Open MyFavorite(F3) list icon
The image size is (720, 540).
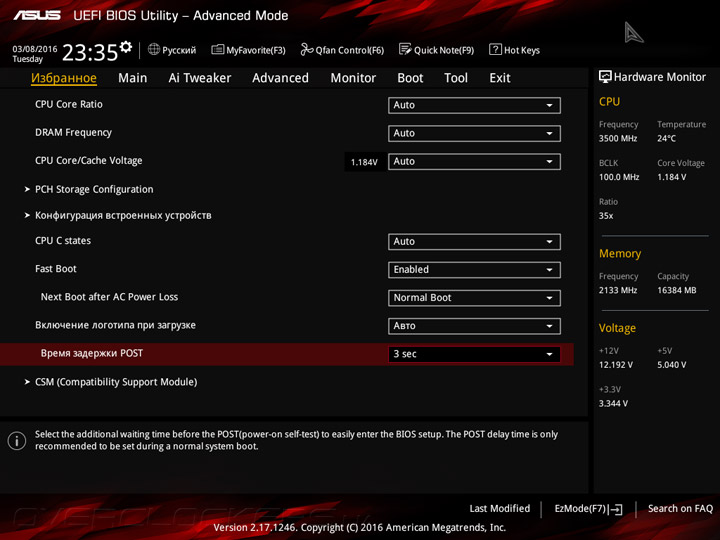pyautogui.click(x=218, y=50)
